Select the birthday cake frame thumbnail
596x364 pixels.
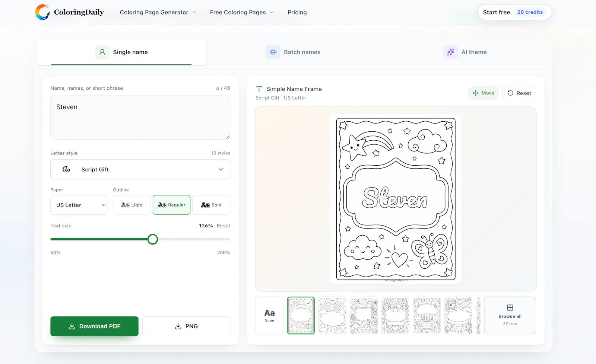coord(427,316)
